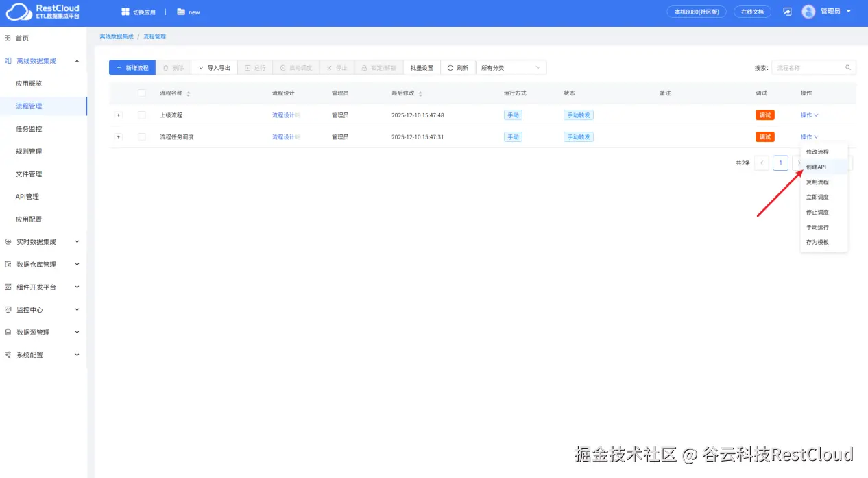Viewport: 868px width, 478px height.
Task: Check the checkbox for 上级流程 row
Action: tap(141, 115)
